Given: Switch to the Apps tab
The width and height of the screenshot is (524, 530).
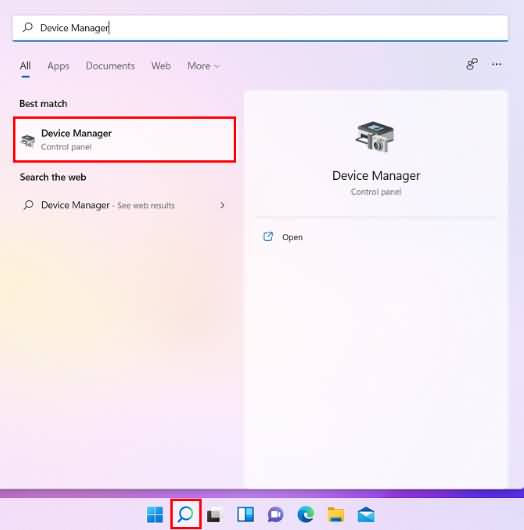Looking at the screenshot, I should tap(58, 66).
